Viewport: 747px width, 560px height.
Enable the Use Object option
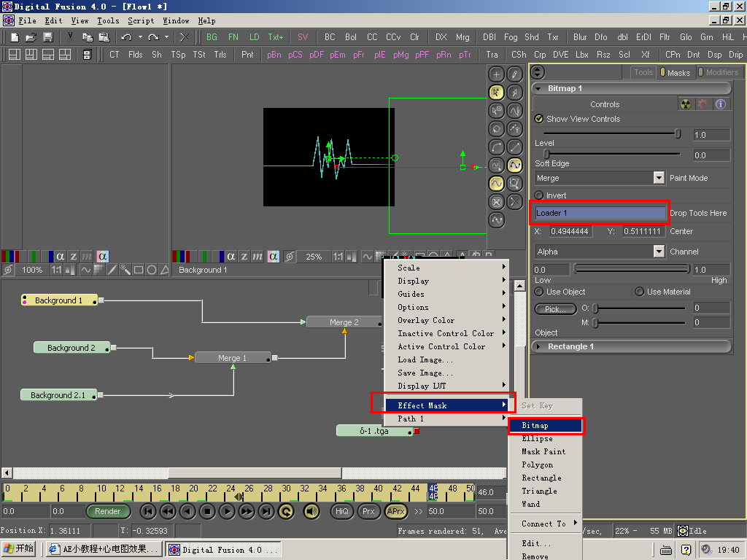tap(539, 292)
